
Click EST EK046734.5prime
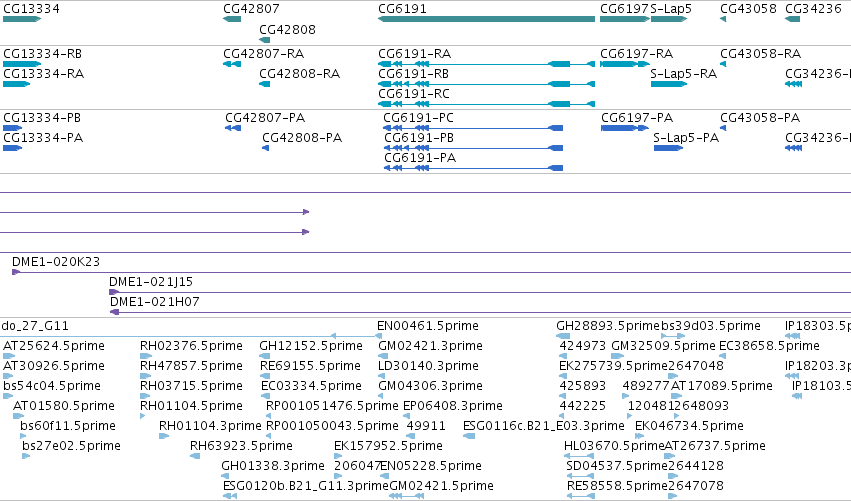coord(689,426)
